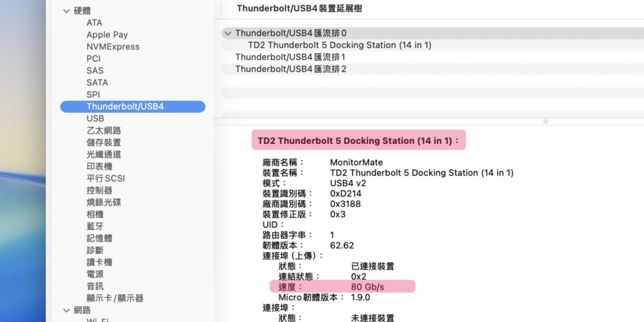The width and height of the screenshot is (644, 322).
Task: Click the pane divider handle dot
Action: click(x=545, y=121)
